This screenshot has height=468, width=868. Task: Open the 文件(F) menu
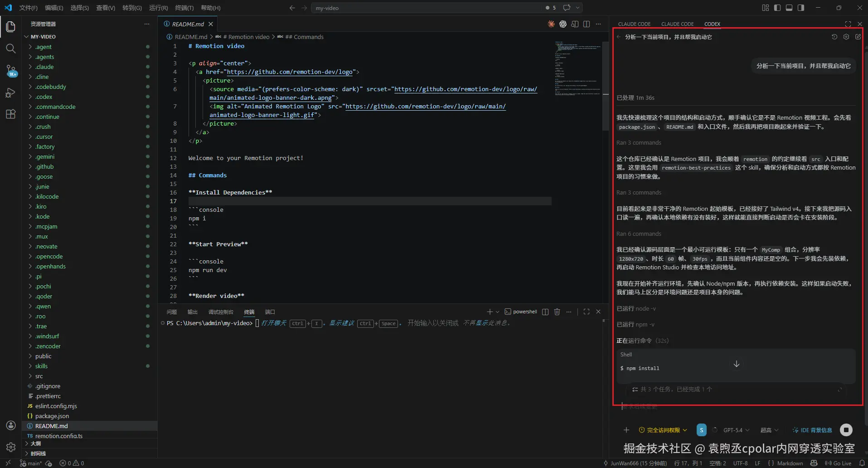29,8
